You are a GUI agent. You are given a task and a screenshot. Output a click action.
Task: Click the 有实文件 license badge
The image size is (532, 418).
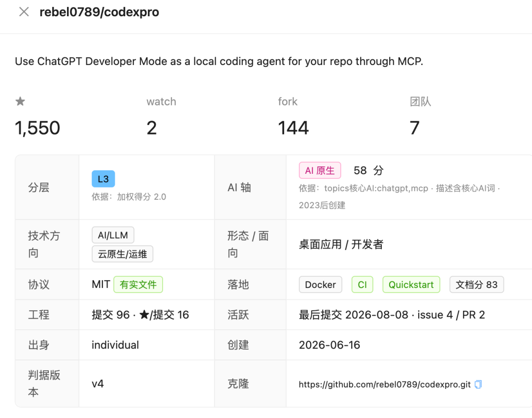[x=138, y=285]
